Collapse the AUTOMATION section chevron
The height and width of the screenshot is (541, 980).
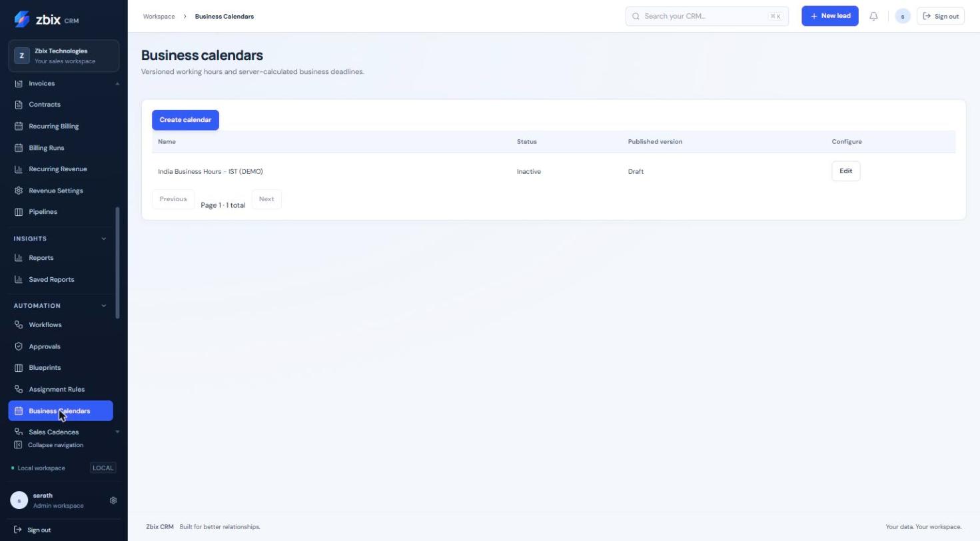coord(103,306)
